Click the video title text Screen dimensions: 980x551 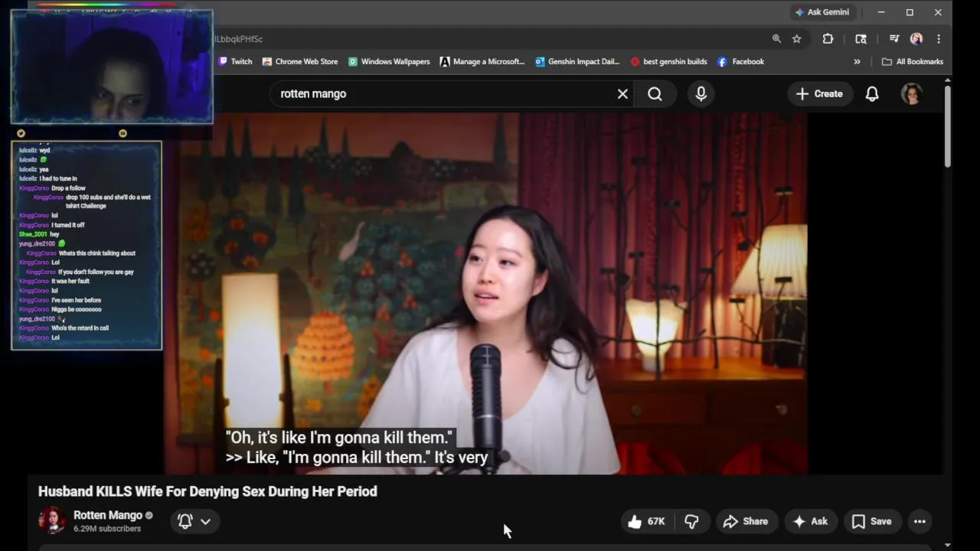coord(207,491)
